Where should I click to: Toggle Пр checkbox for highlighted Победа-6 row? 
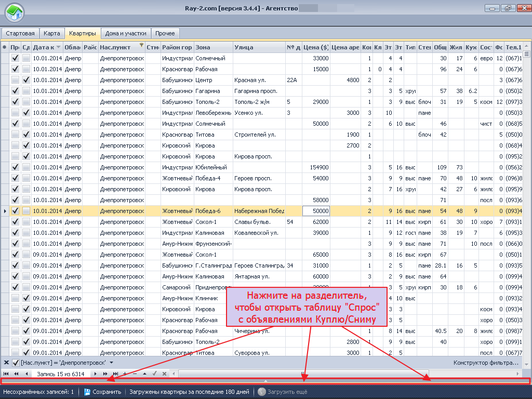click(x=15, y=211)
